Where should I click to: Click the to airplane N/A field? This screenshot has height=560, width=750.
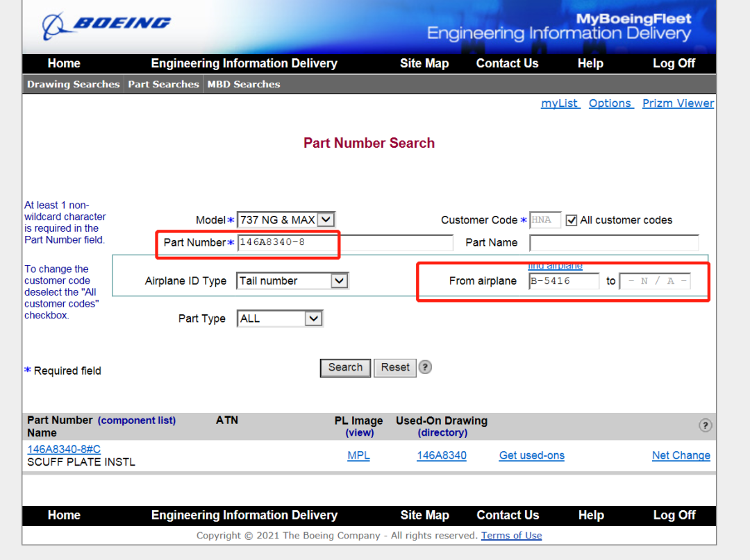pyautogui.click(x=655, y=281)
